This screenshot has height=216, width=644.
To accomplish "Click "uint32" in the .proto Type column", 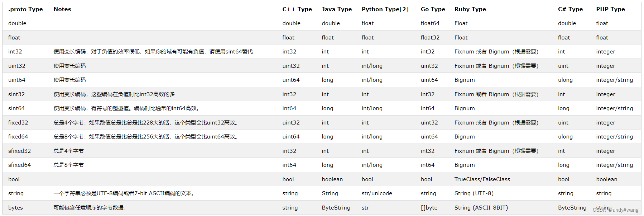I will (17, 66).
